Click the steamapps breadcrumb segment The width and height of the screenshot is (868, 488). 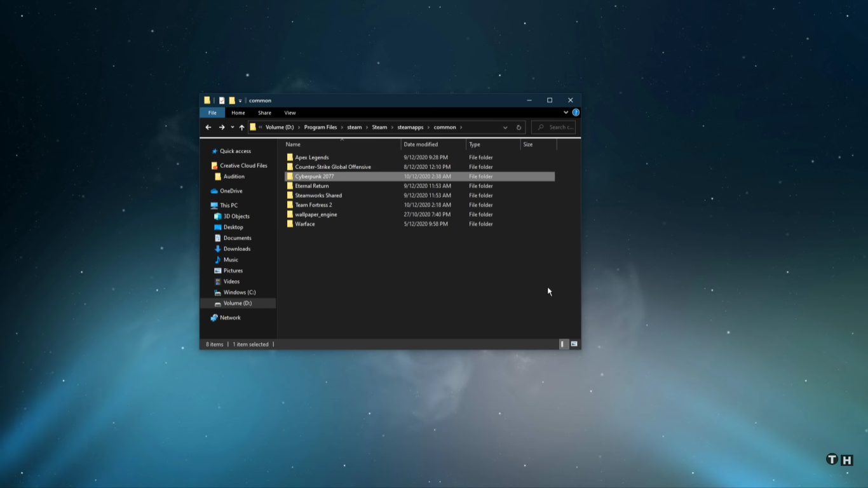click(x=410, y=127)
